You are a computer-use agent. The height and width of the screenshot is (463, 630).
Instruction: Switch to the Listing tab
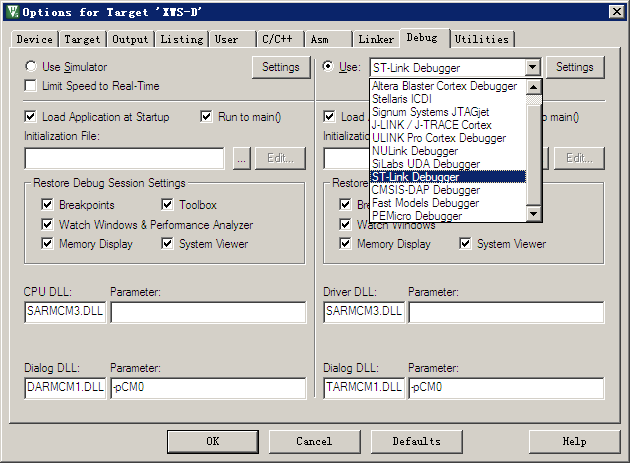tap(182, 39)
